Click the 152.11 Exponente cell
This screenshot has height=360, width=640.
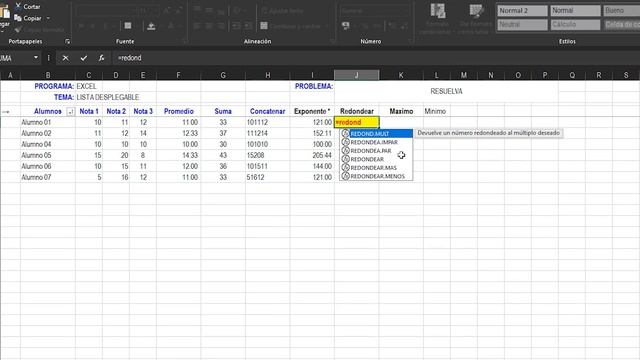312,133
